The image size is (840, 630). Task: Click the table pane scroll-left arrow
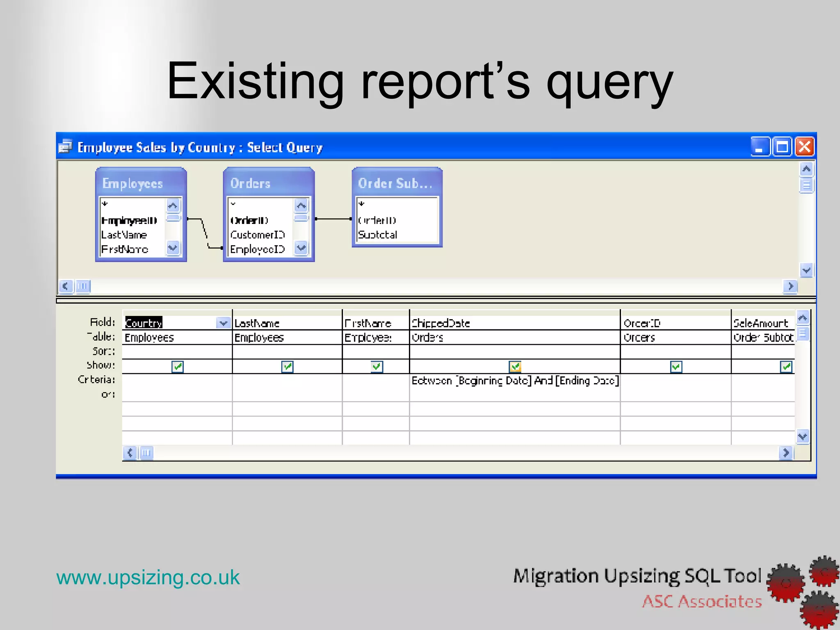pos(66,286)
